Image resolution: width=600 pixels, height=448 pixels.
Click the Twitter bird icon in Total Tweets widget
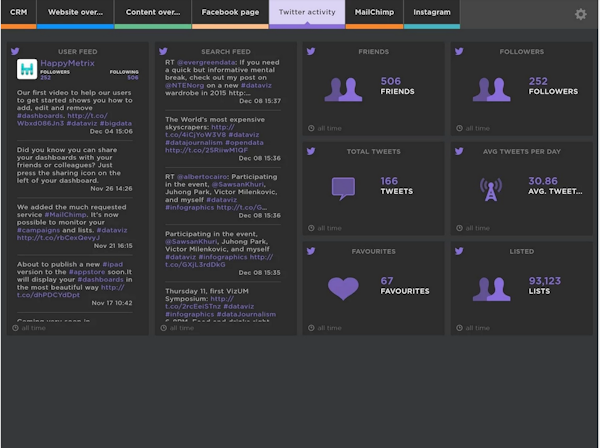[x=311, y=151]
